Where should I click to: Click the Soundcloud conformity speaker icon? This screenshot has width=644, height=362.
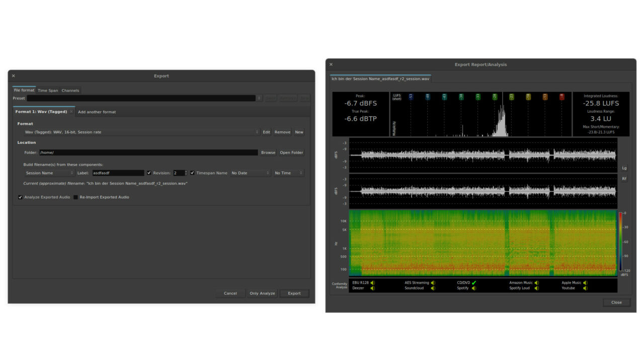pyautogui.click(x=433, y=289)
